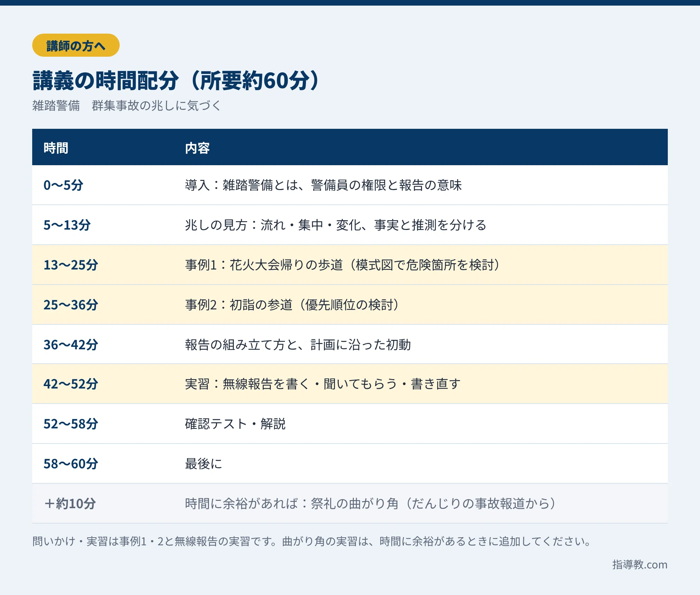Select the 0〜5分 time cell
This screenshot has height=595, width=700.
pyautogui.click(x=63, y=185)
